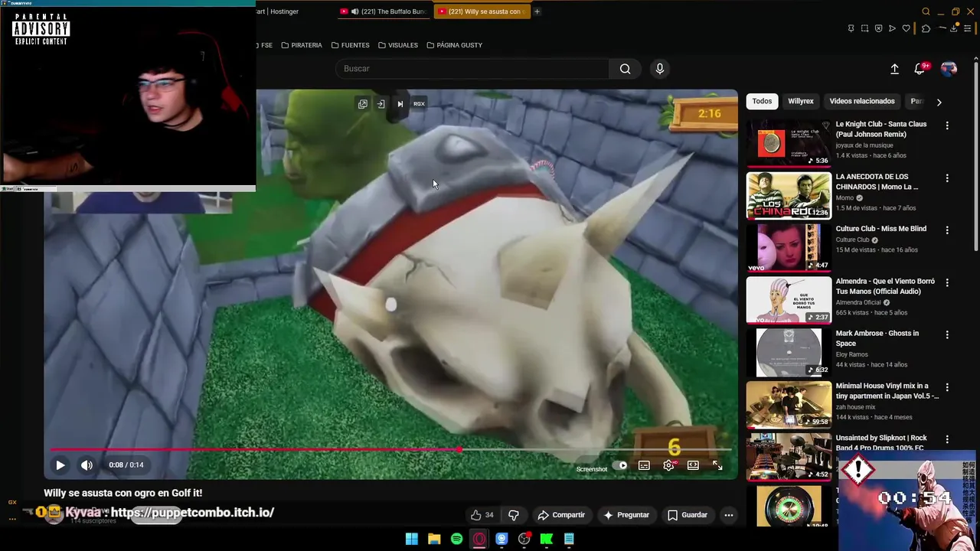Screen dimensions: 980x551
Task: Open a new browser tab
Action: 537,11
